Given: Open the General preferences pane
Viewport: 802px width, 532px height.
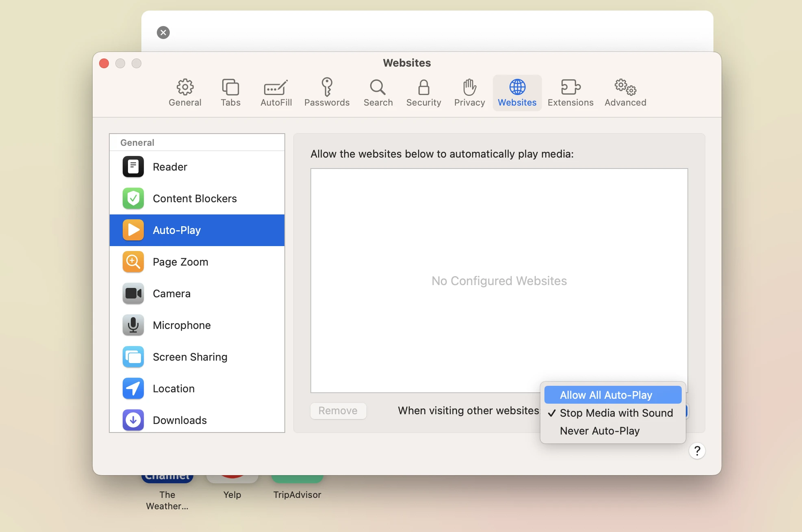Looking at the screenshot, I should click(x=185, y=92).
